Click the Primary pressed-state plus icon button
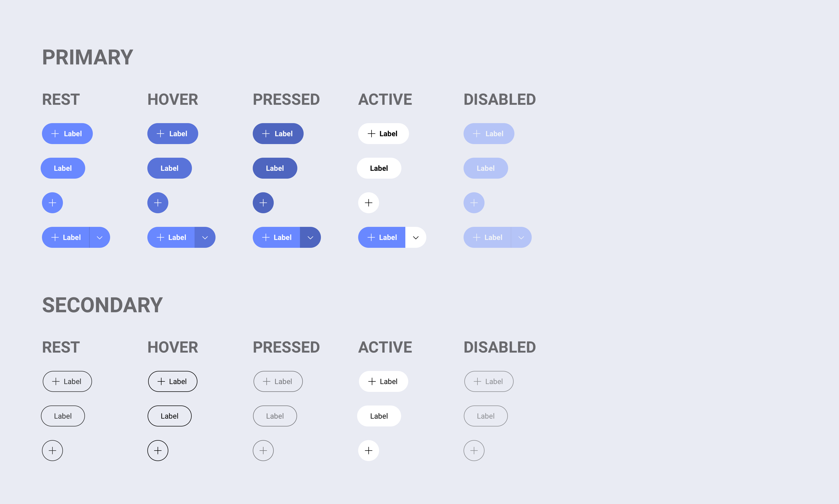 click(263, 203)
